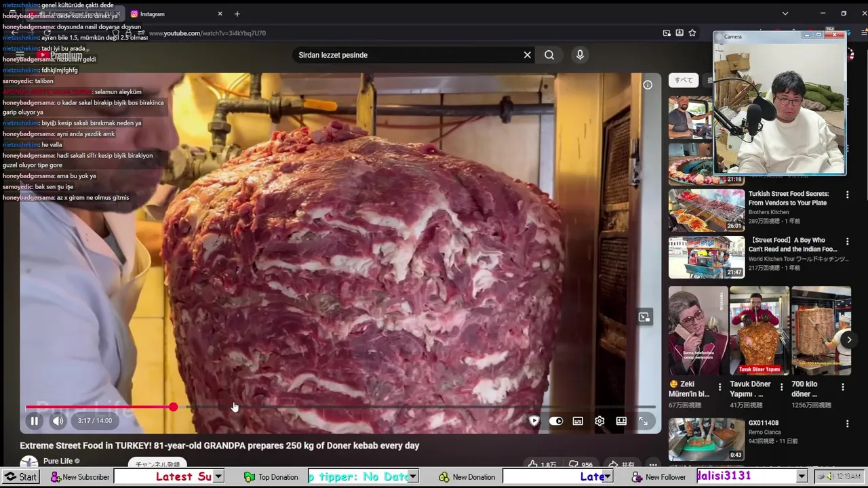Open options for Zeki Müren short
Screen dimensions: 868x488
[x=720, y=387]
